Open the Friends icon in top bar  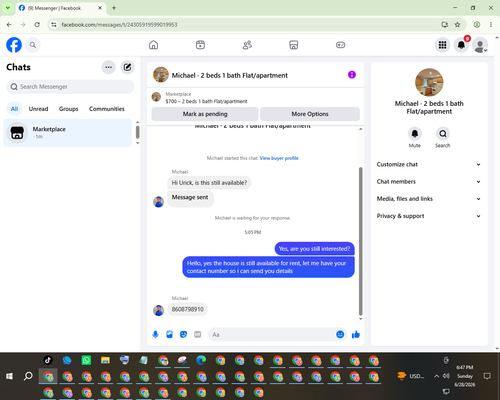[247, 45]
